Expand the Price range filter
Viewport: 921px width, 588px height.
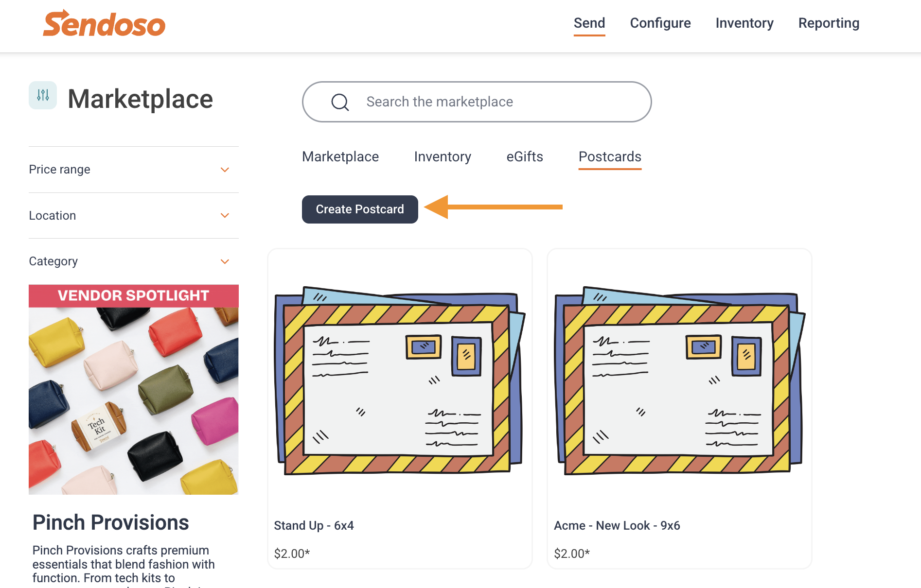tap(134, 170)
